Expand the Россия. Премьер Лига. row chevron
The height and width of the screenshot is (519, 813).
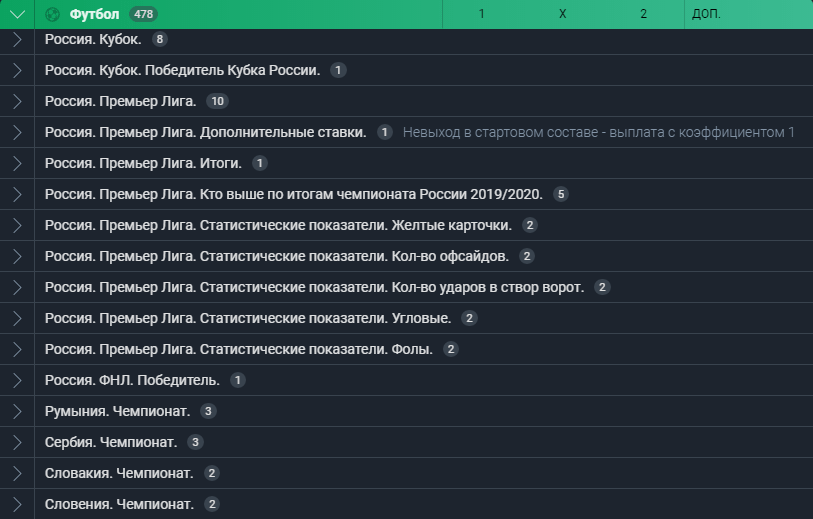click(17, 101)
